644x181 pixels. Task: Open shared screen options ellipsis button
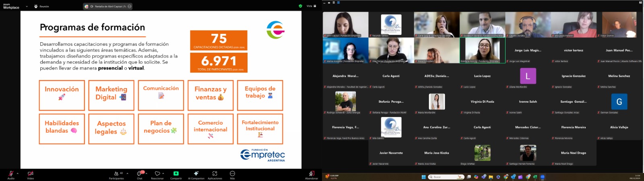coord(129,6)
